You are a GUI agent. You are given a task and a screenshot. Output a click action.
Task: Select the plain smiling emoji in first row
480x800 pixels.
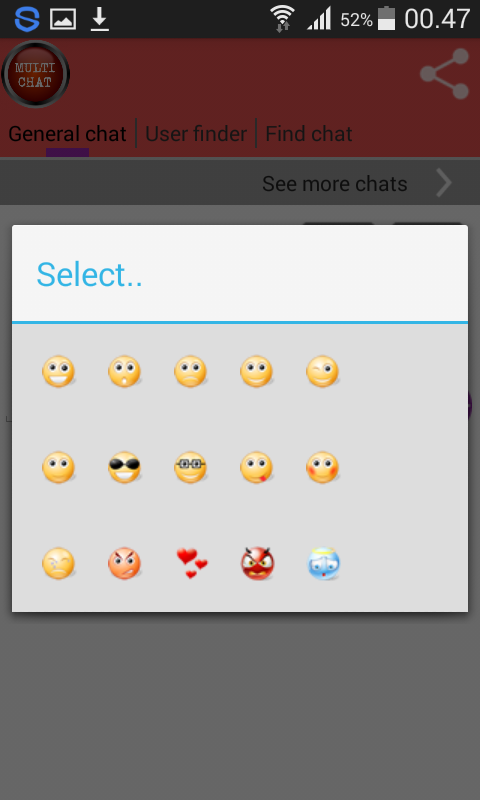pyautogui.click(x=257, y=371)
